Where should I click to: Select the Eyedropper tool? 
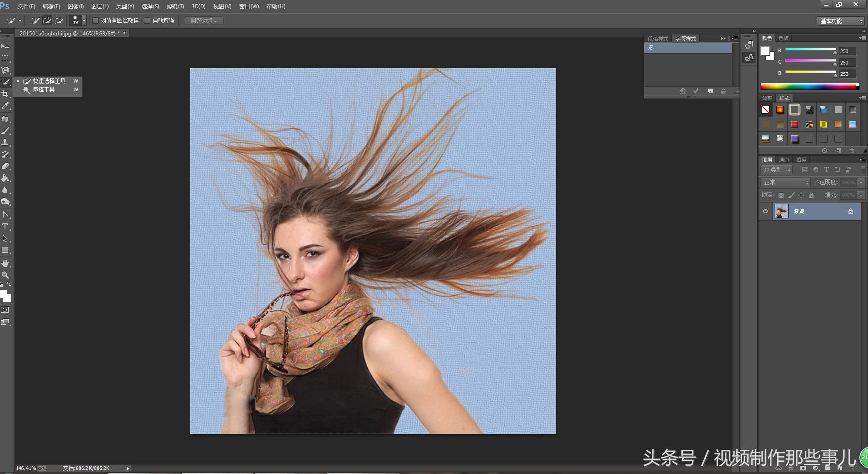pyautogui.click(x=5, y=106)
